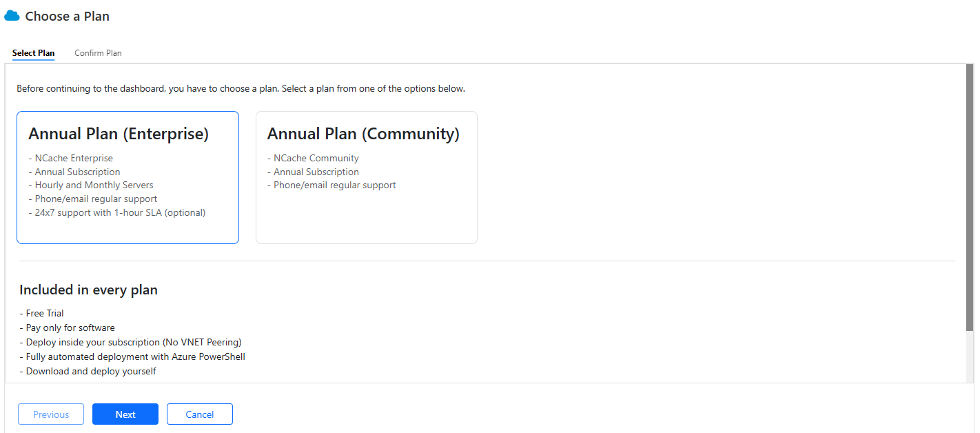The image size is (980, 433).
Task: Click the Free Trial list item
Action: (43, 313)
